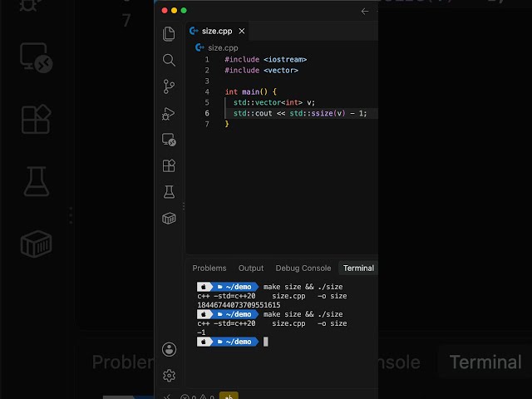The height and width of the screenshot is (399, 532).
Task: Click the green maximize window button
Action: click(184, 11)
